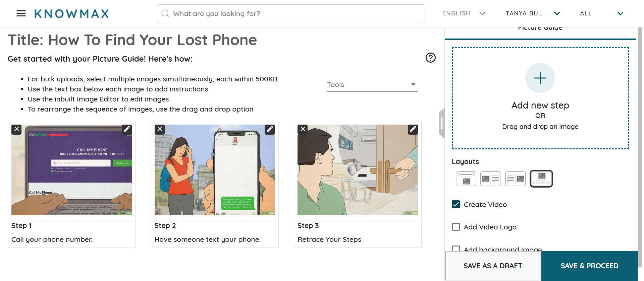Image resolution: width=644 pixels, height=281 pixels.
Task: Select the image-above-caption layout
Action: [541, 179]
